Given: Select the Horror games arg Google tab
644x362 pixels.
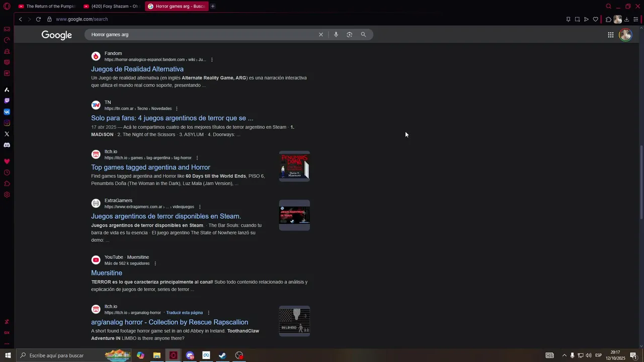Looking at the screenshot, I should 177,6.
